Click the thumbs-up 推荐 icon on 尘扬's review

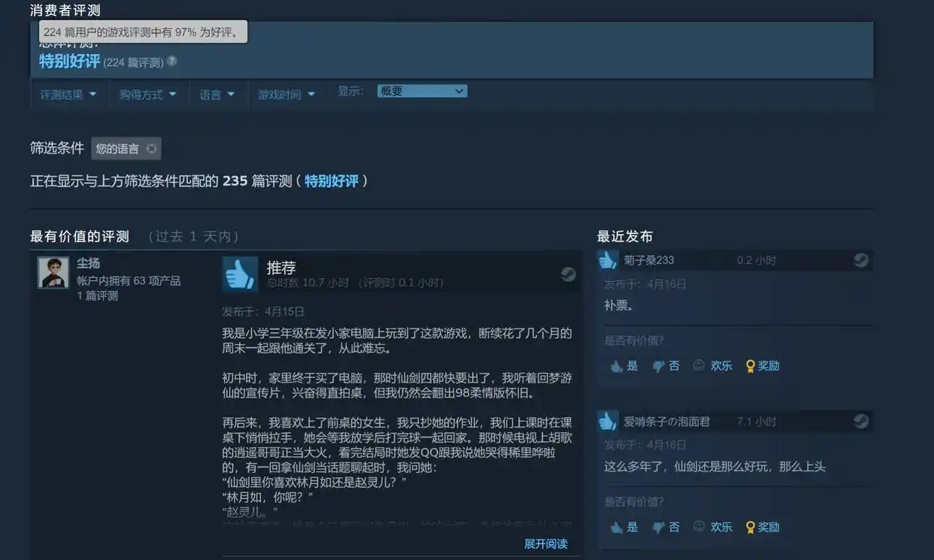click(x=239, y=274)
